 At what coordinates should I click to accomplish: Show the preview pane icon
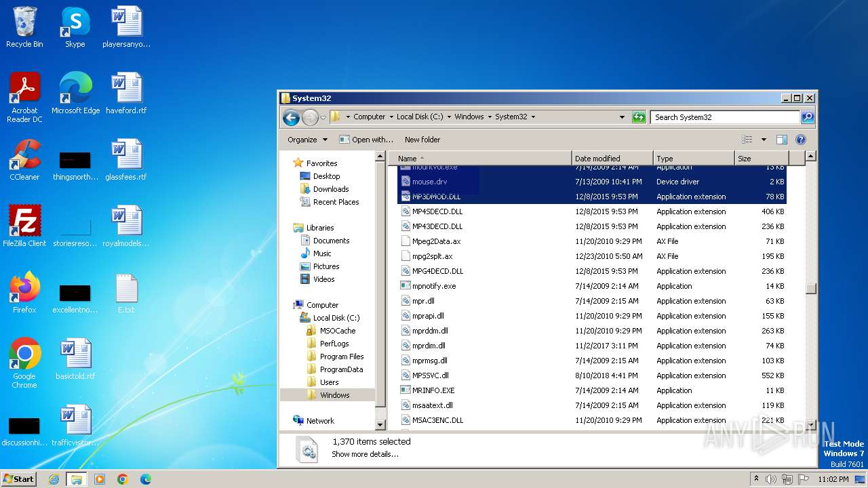pyautogui.click(x=781, y=140)
